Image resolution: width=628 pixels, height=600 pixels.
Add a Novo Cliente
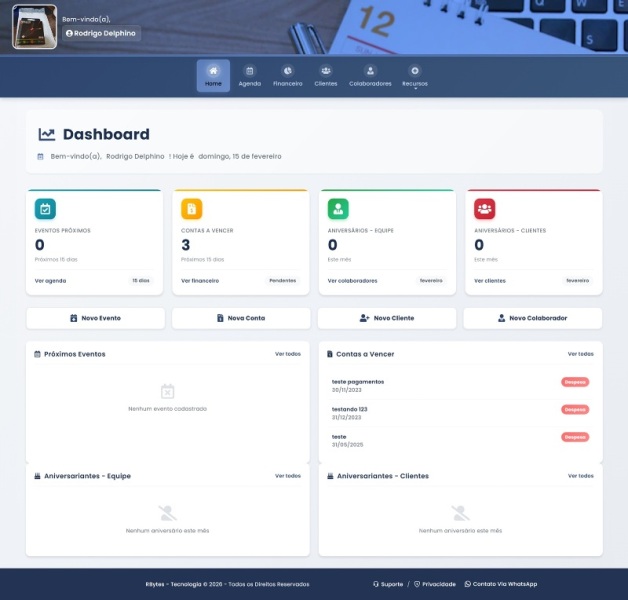[387, 318]
